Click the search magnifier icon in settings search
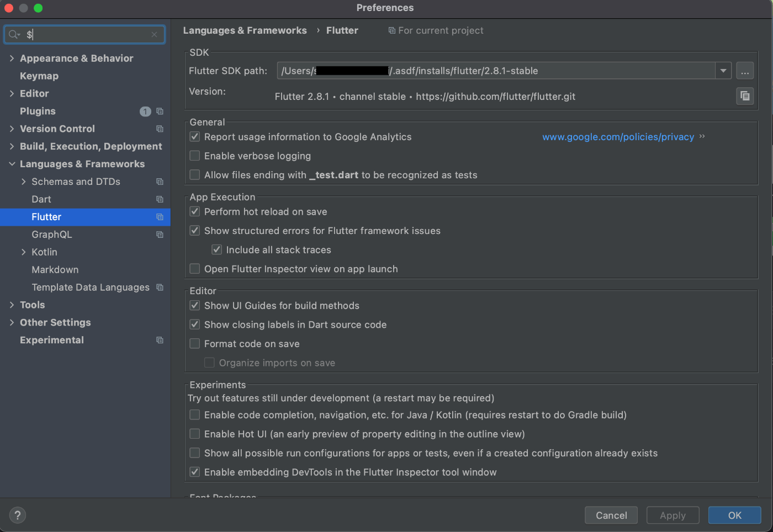The image size is (773, 532). tap(14, 35)
